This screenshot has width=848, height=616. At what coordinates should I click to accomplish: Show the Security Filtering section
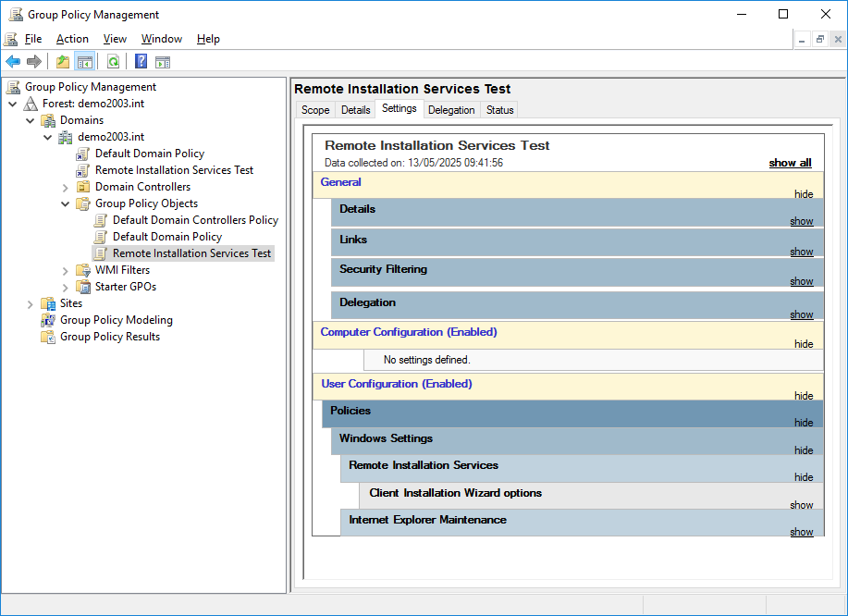pos(801,281)
